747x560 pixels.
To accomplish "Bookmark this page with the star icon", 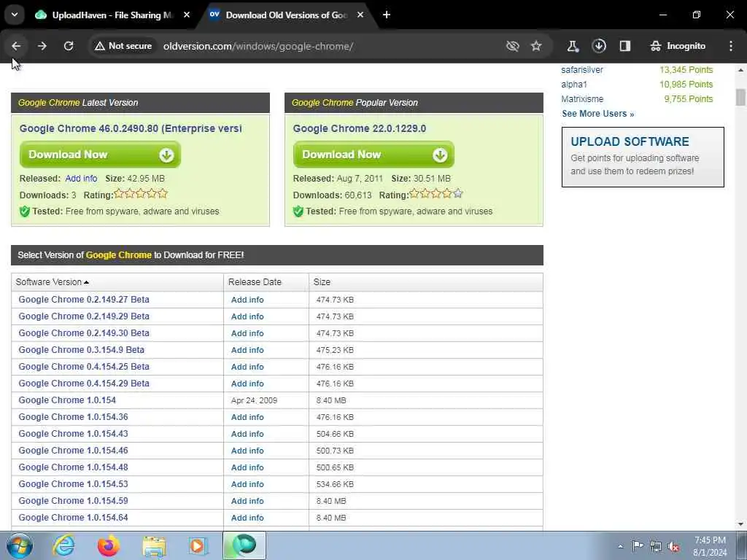I will [x=536, y=46].
